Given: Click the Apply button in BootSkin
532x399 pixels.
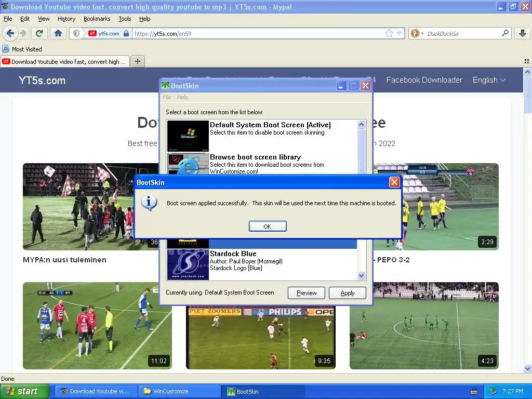Looking at the screenshot, I should tap(347, 293).
